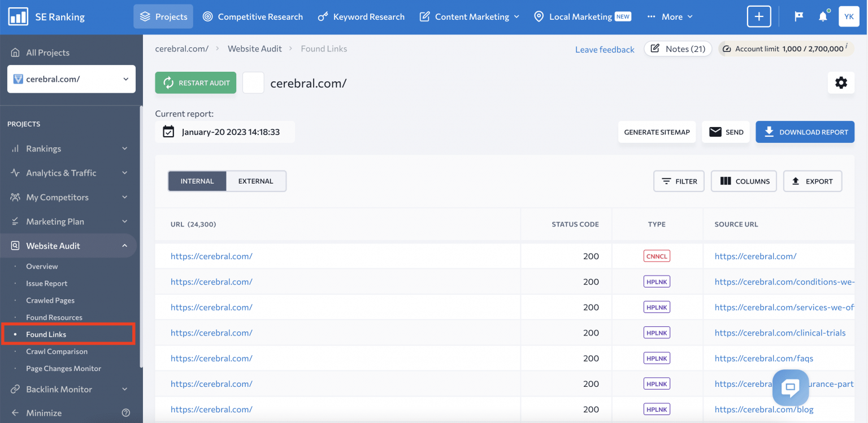Open the COLUMNS selector
Viewport: 868px width, 423px height.
pos(744,181)
